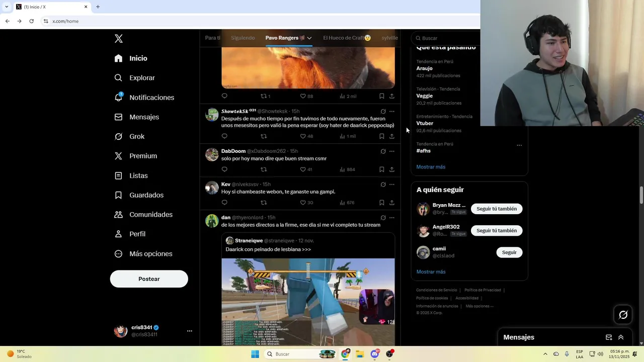Like the top image post with 88 likes

(303, 96)
